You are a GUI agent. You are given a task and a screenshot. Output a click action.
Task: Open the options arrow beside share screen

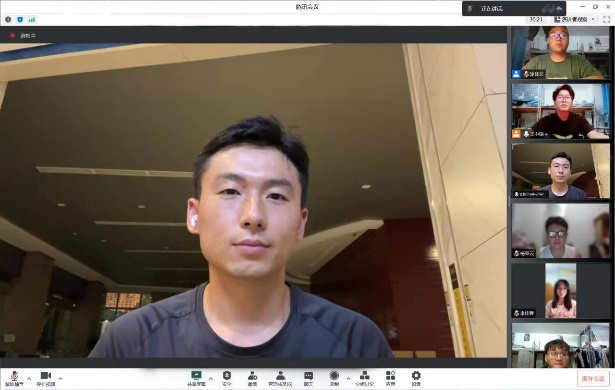211,379
